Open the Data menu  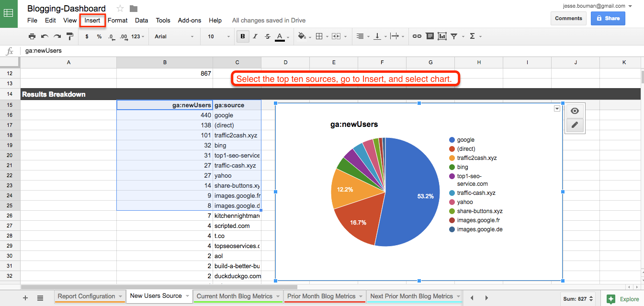(141, 20)
